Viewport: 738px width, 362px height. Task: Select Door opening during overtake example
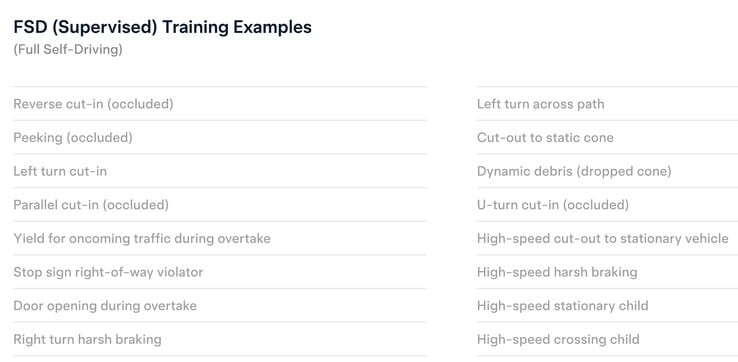click(220, 306)
